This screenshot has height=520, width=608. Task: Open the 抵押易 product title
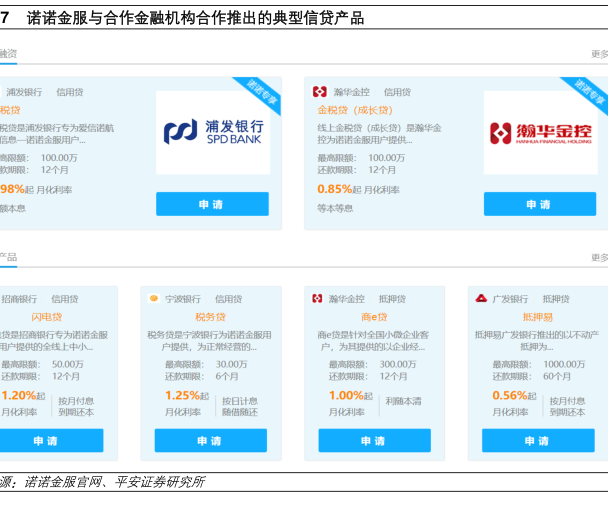(538, 317)
